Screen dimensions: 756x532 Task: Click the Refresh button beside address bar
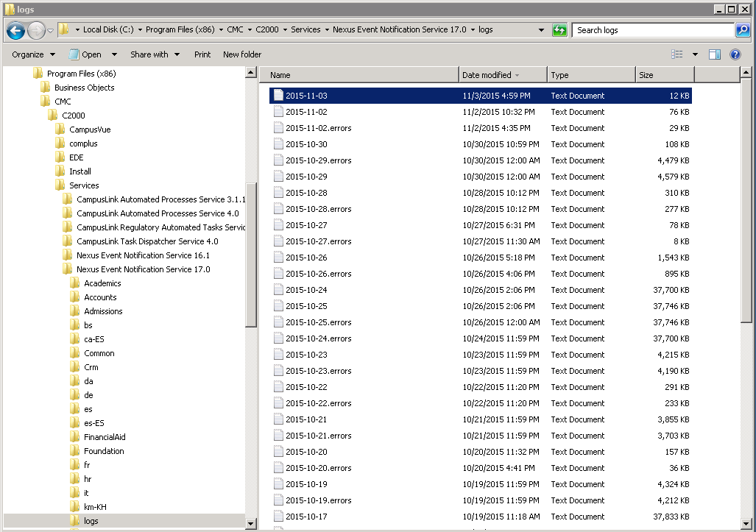pos(560,30)
